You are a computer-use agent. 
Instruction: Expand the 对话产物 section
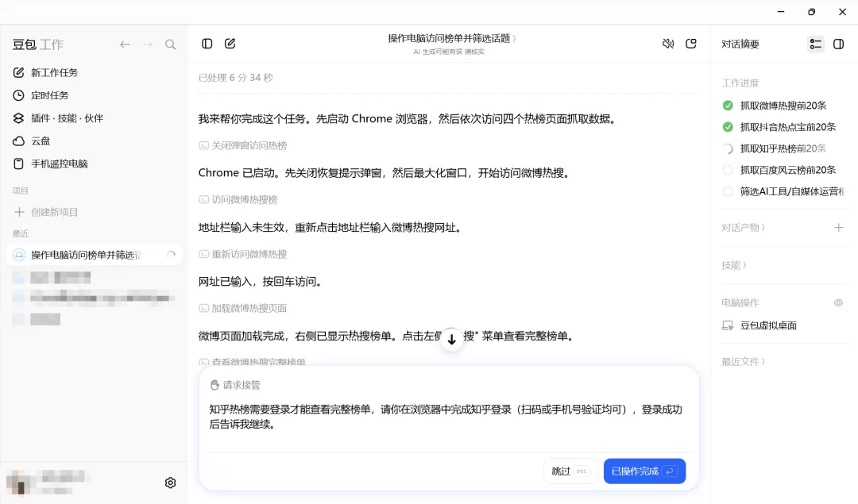click(x=743, y=228)
